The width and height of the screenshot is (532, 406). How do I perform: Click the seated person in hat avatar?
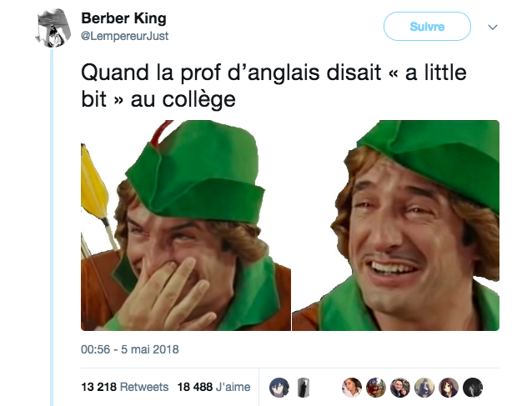click(x=424, y=388)
